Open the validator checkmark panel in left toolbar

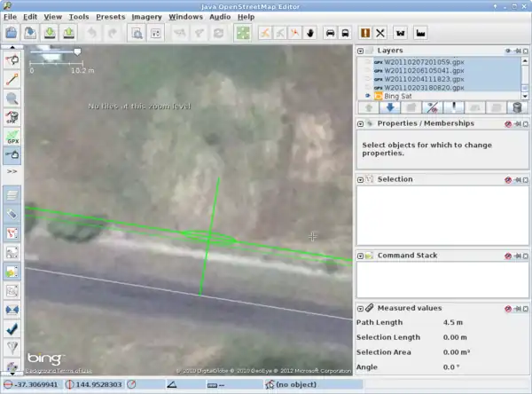12,327
